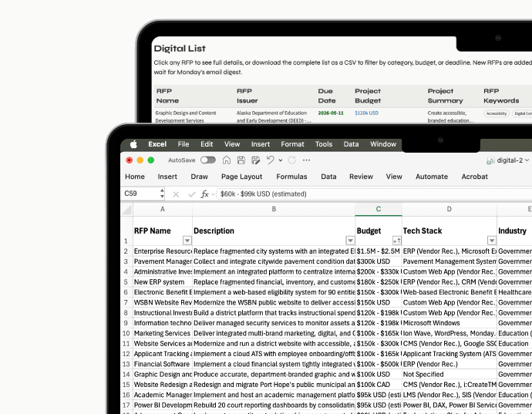532x414 pixels.
Task: Open the digital-2 title dropdown
Action: click(527, 160)
